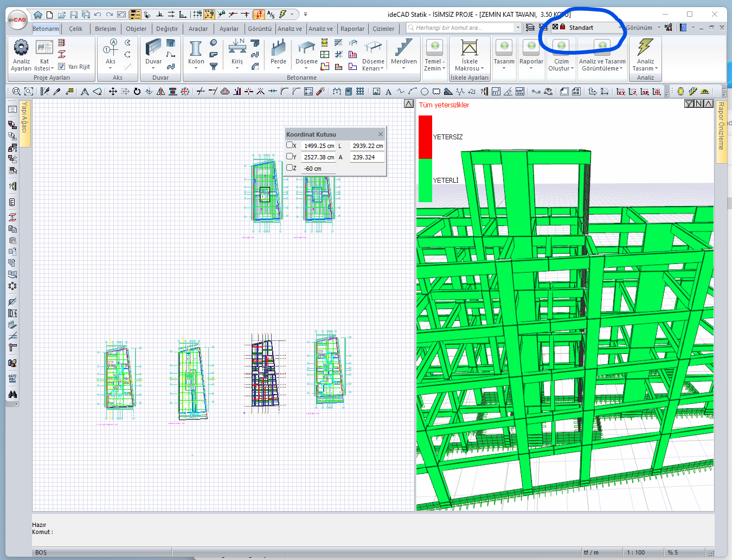
Task: Switch to the Objeler tab
Action: click(136, 29)
